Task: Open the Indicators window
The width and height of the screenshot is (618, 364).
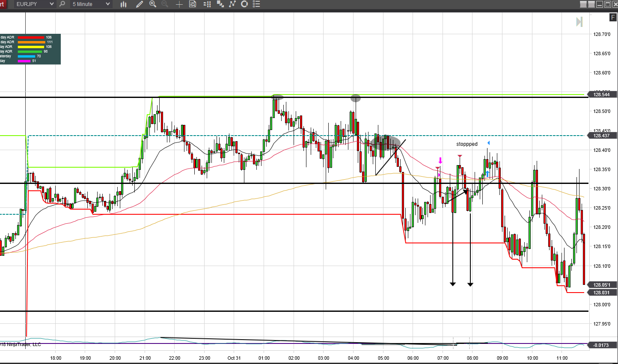Action: point(232,4)
